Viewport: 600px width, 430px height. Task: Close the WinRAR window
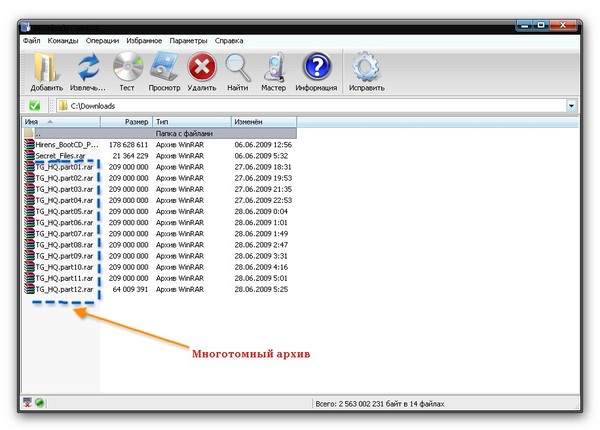(563, 26)
